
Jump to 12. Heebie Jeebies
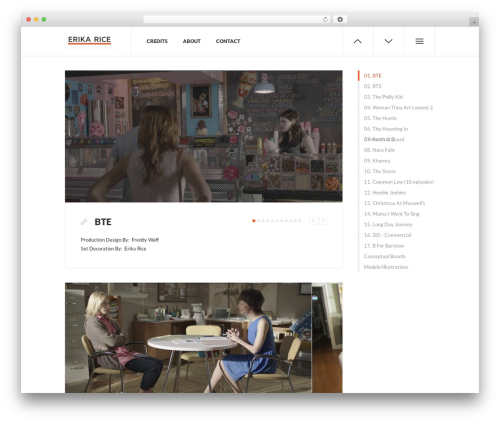click(x=385, y=193)
